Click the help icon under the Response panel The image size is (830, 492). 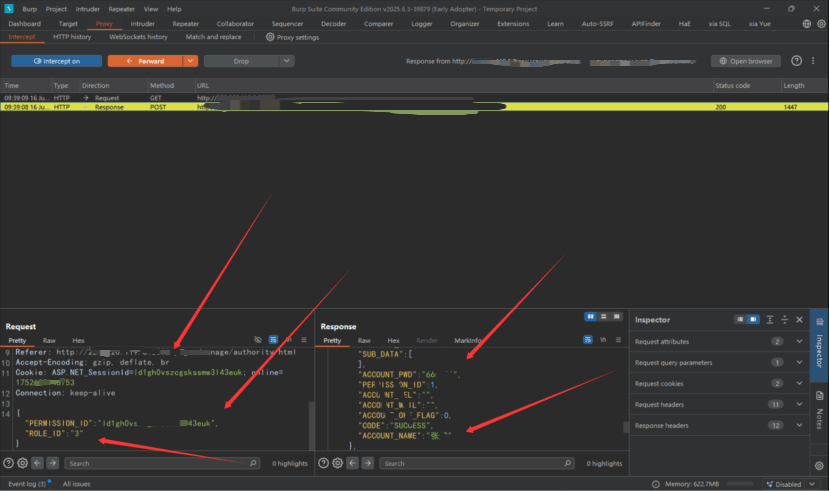click(x=323, y=463)
